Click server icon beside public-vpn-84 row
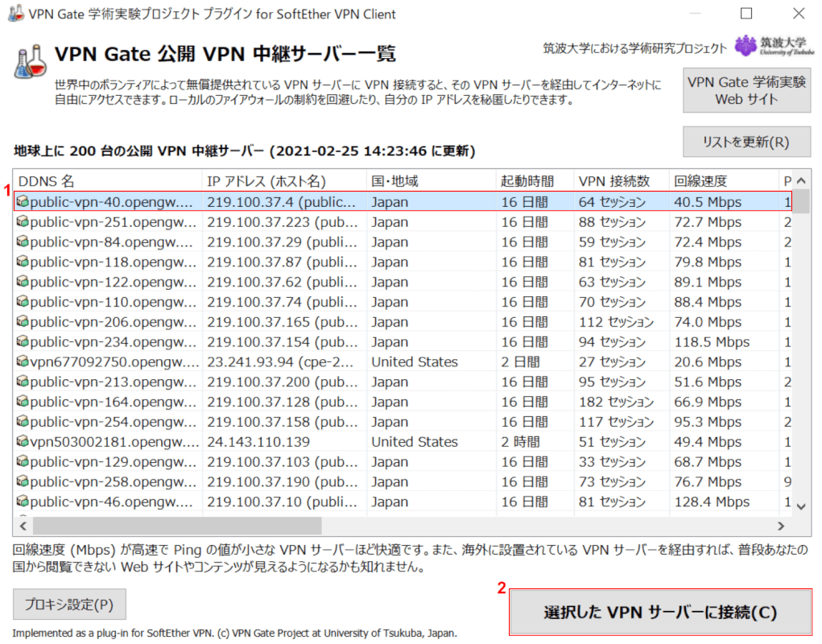This screenshot has height=644, width=822. click(x=23, y=242)
